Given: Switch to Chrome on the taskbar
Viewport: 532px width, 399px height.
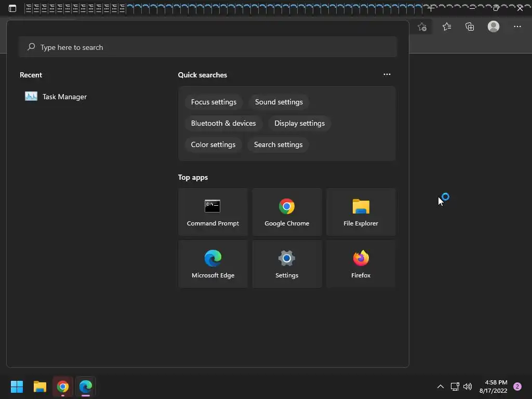Looking at the screenshot, I should (x=63, y=387).
